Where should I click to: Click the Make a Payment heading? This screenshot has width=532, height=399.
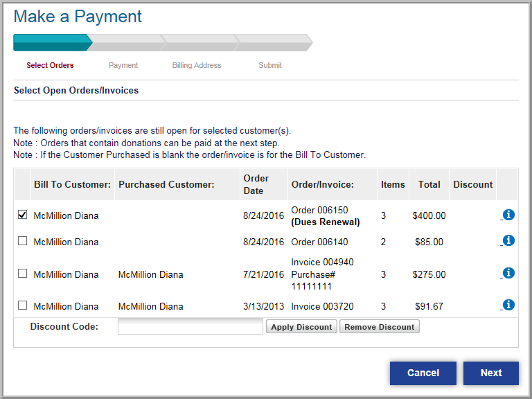(x=78, y=17)
